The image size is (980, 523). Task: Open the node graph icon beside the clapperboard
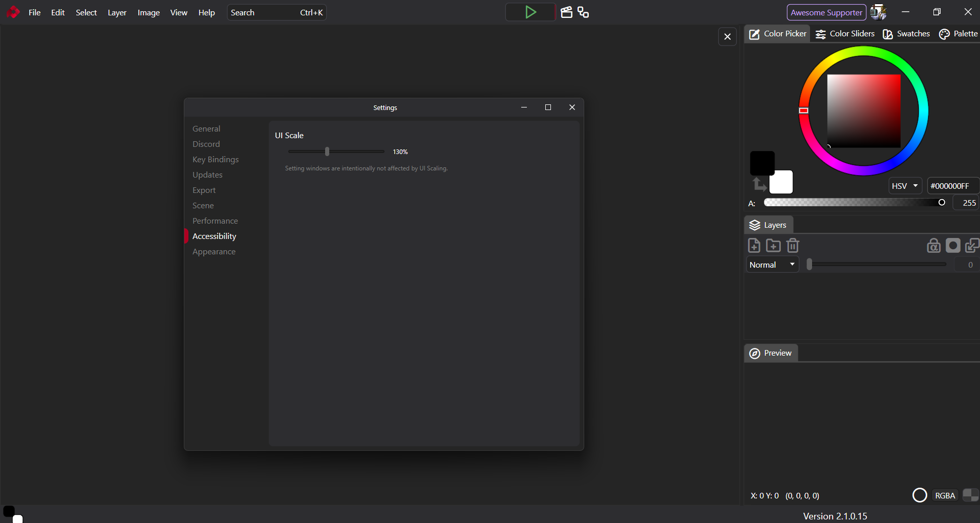click(x=583, y=12)
